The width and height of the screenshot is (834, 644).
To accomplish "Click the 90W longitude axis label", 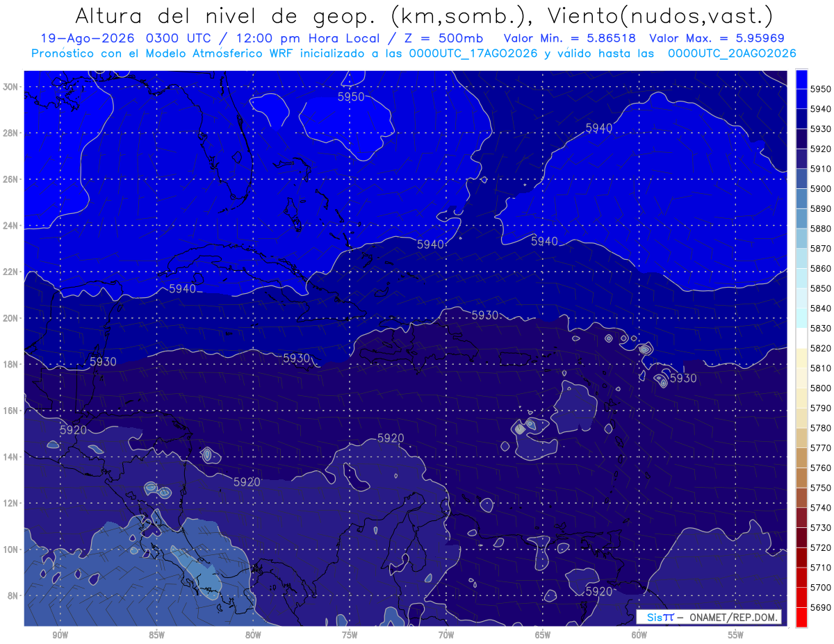I will (60, 635).
